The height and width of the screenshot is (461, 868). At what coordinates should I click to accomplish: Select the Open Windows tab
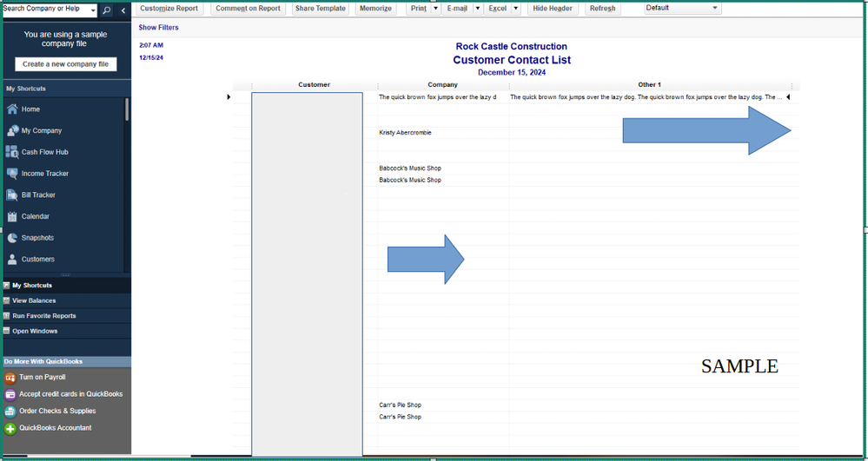pos(66,331)
